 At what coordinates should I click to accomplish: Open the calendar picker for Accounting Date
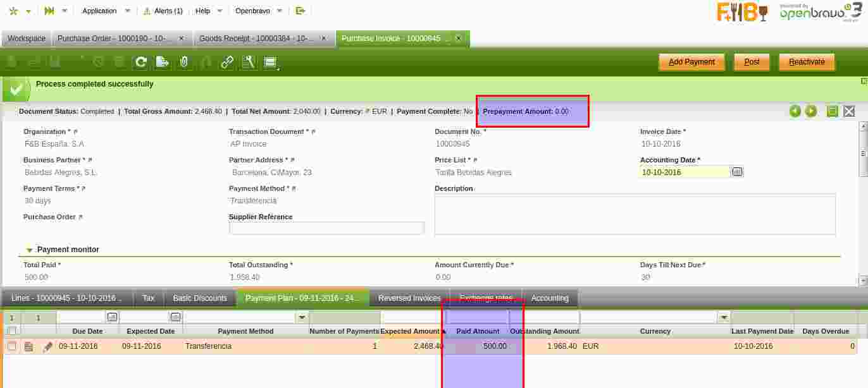[x=737, y=172]
